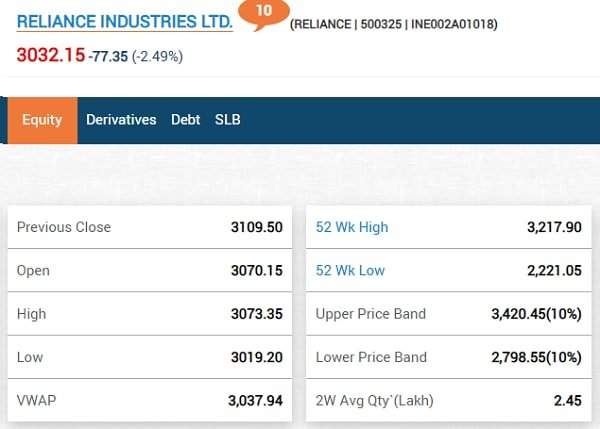
Task: Click the High value 3073.35
Action: pyautogui.click(x=257, y=314)
